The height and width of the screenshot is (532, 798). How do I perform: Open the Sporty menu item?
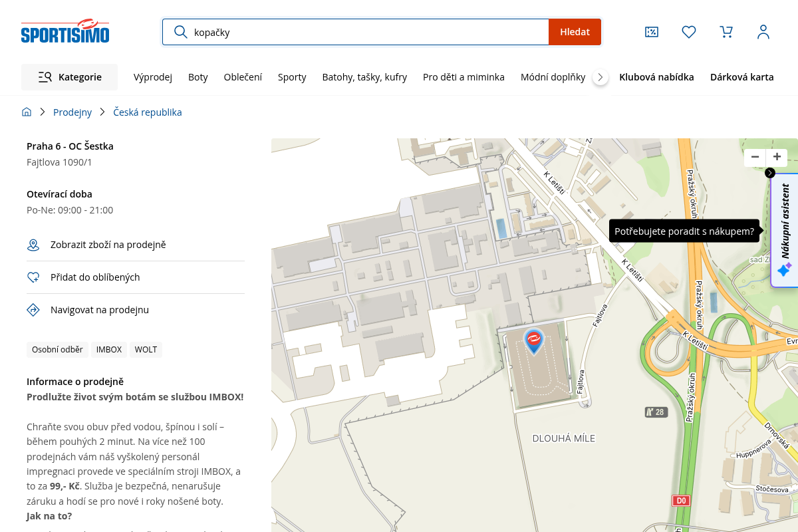pyautogui.click(x=292, y=77)
